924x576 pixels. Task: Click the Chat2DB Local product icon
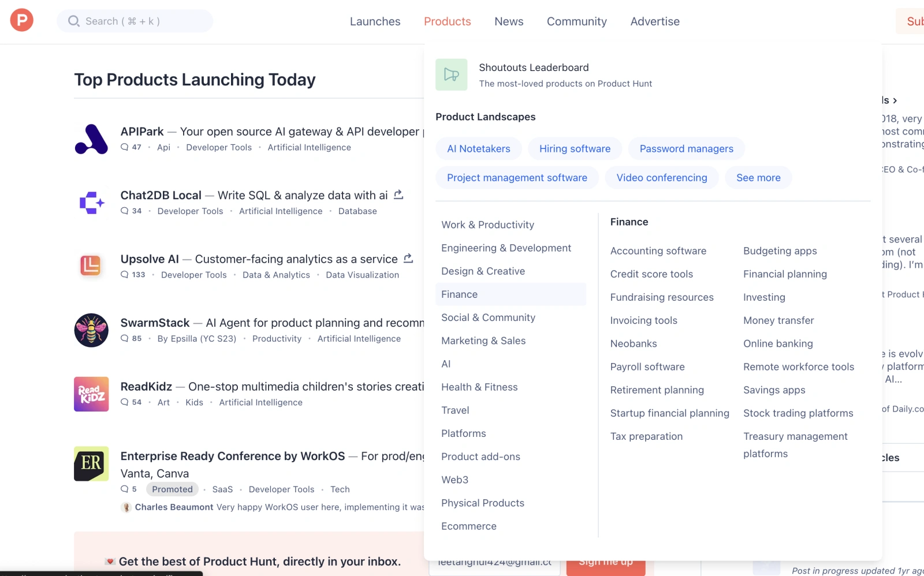[x=91, y=203]
